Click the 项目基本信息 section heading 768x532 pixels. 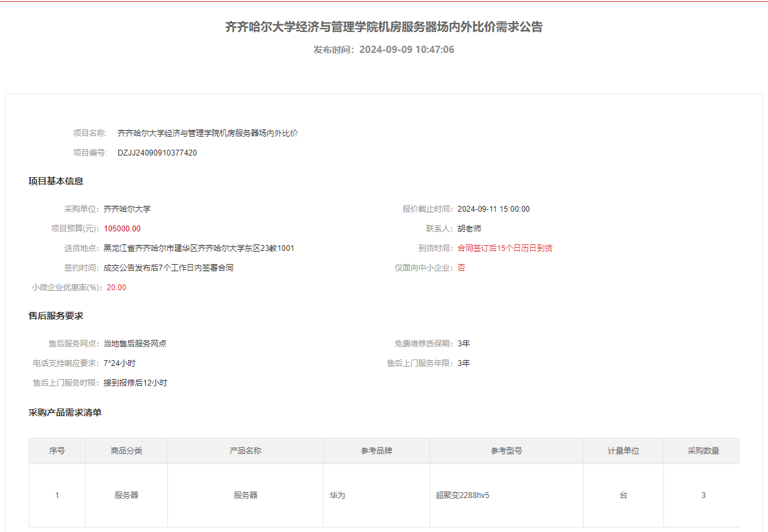(x=56, y=181)
